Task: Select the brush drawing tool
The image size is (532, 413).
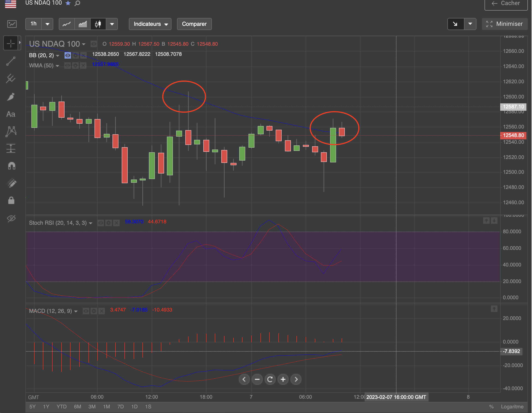Action: click(11, 96)
